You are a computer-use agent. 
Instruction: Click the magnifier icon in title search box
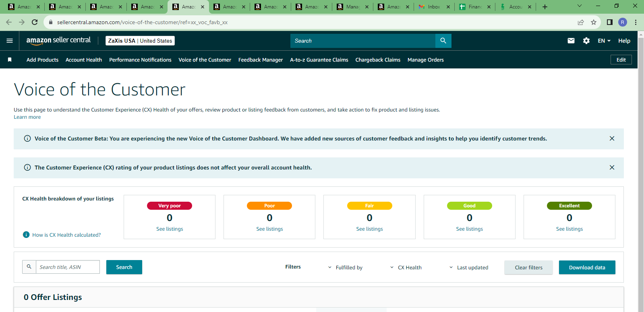click(x=29, y=267)
